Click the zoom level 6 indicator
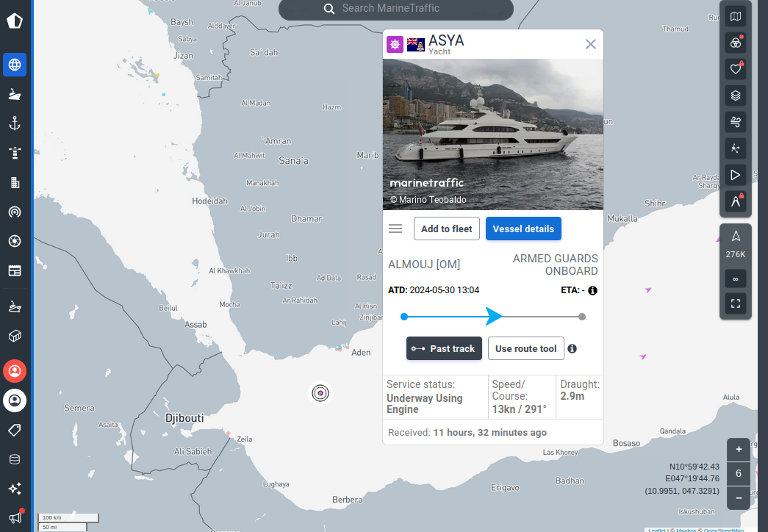 click(739, 474)
